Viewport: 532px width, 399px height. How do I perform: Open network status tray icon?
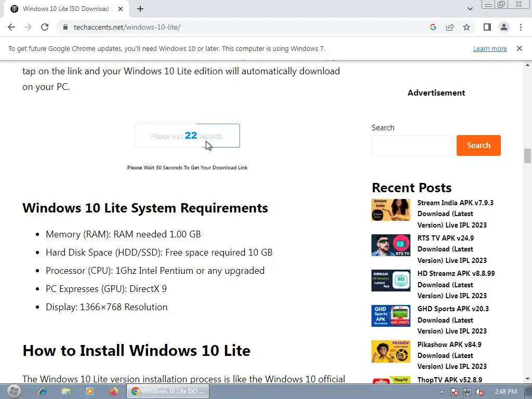pyautogui.click(x=467, y=392)
